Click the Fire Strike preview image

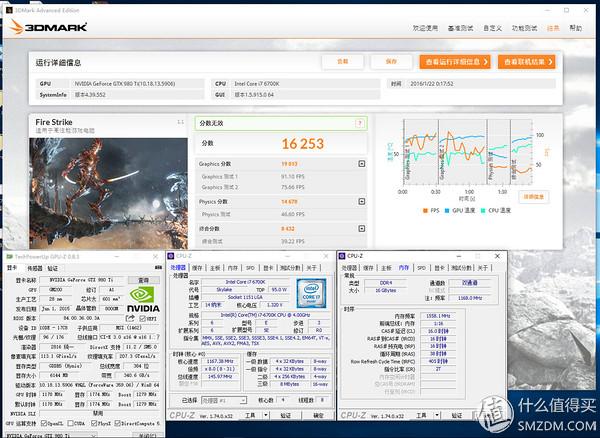pos(108,193)
